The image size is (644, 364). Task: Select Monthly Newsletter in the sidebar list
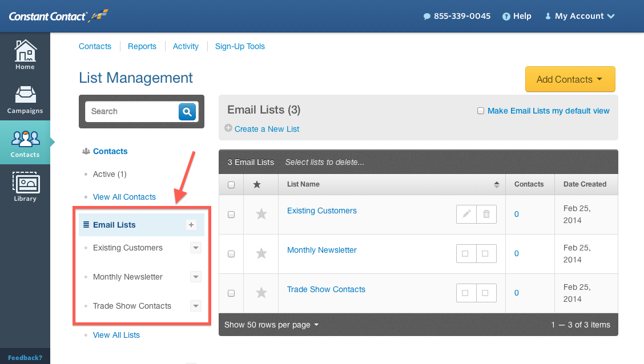(128, 277)
